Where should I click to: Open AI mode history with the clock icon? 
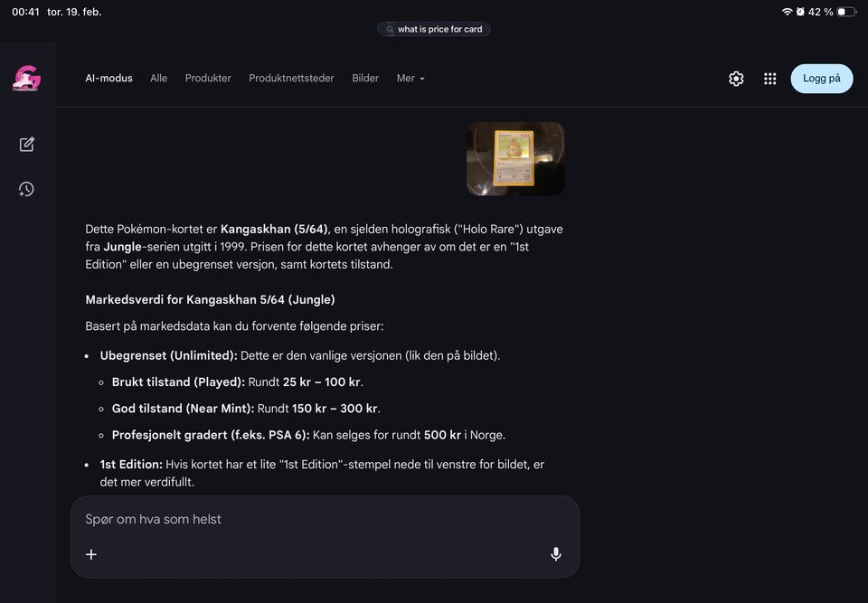tap(26, 189)
